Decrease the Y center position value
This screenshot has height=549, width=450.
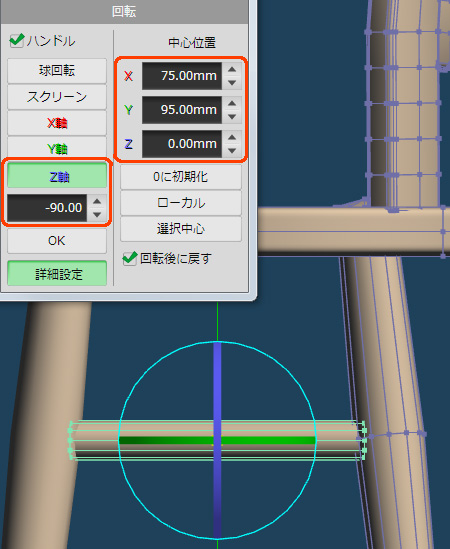pos(232,117)
